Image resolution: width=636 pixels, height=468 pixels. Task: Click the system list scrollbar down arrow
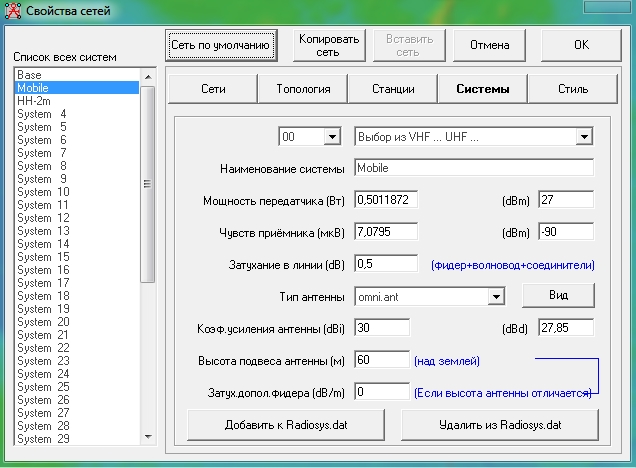tap(148, 437)
